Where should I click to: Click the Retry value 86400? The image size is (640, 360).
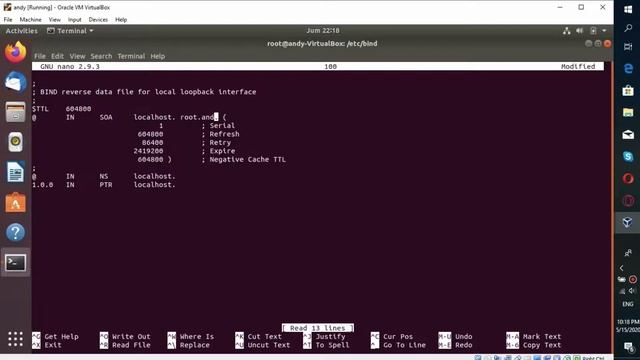click(152, 142)
